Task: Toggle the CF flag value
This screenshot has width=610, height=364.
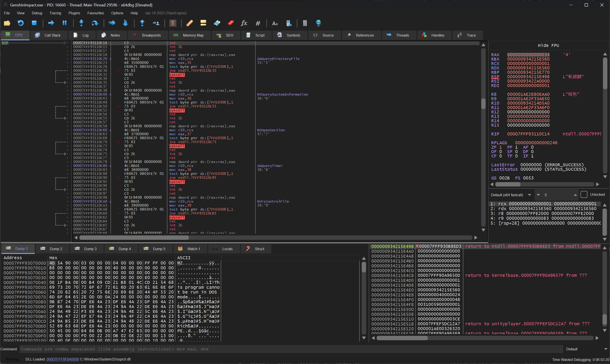Action: tap(500, 156)
